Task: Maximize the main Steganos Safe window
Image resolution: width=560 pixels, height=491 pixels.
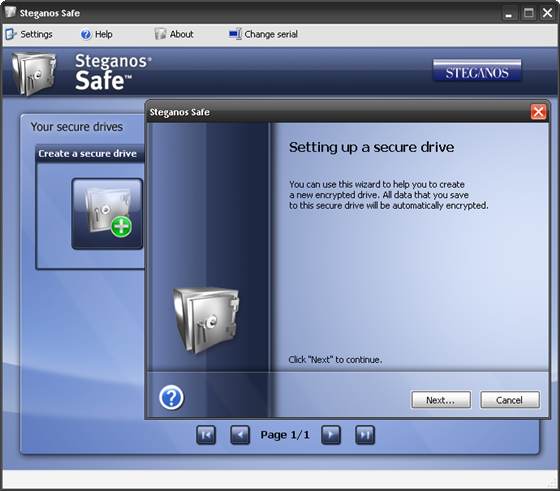Action: coord(529,14)
